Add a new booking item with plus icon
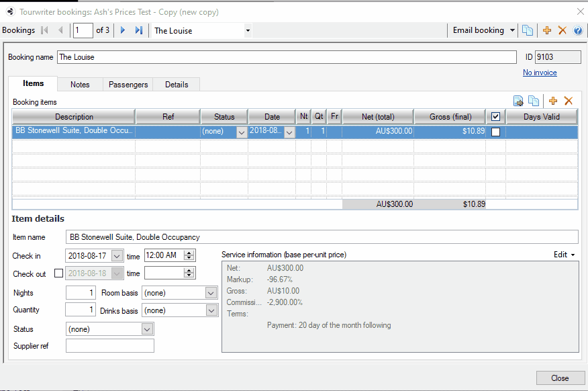 tap(553, 101)
